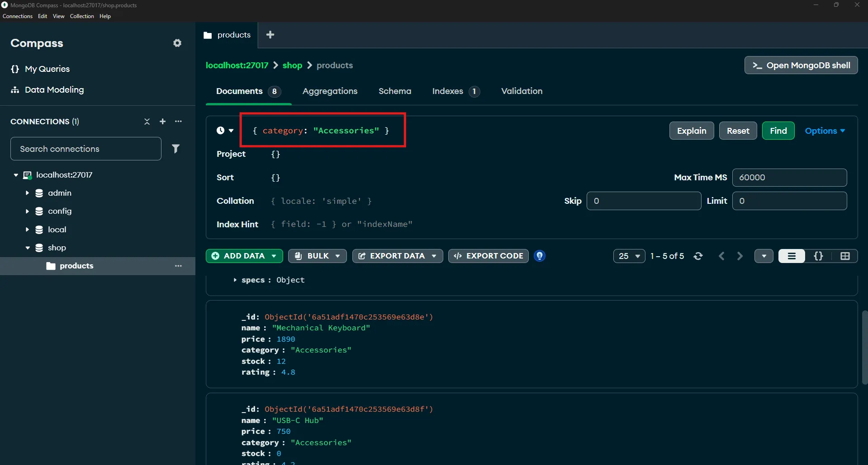868x465 pixels.
Task: Collapse all connections with the X-shaped icon
Action: pos(147,122)
